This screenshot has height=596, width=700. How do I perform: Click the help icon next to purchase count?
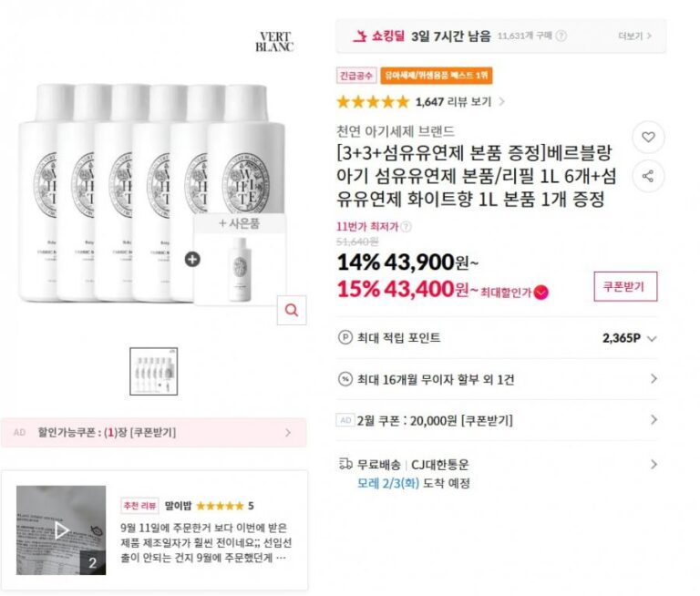[561, 36]
